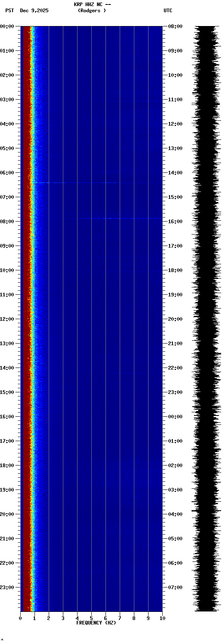
Task: Click the black seismogram waveform trace
Action: click(207, 319)
